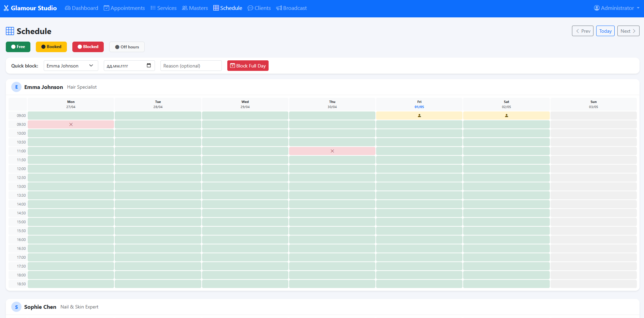Click the Prev week button
Screen dimensions: 644x318
click(583, 31)
